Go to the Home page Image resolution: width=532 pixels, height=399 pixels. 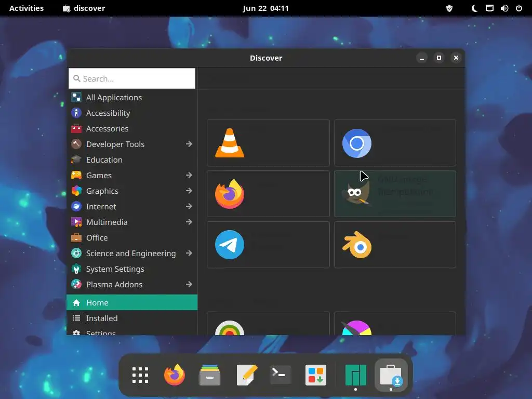(x=132, y=303)
